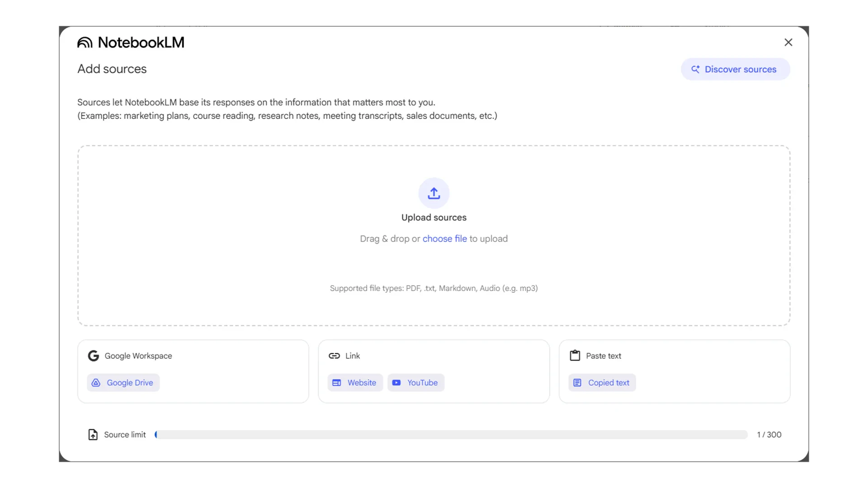Open Discover sources
Image resolution: width=868 pixels, height=488 pixels.
pyautogui.click(x=735, y=69)
